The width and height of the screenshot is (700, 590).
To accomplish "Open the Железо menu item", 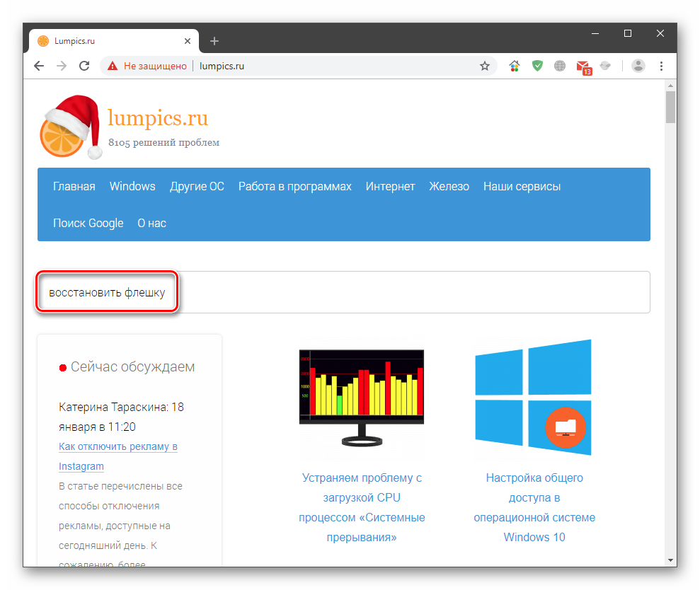I will point(449,187).
